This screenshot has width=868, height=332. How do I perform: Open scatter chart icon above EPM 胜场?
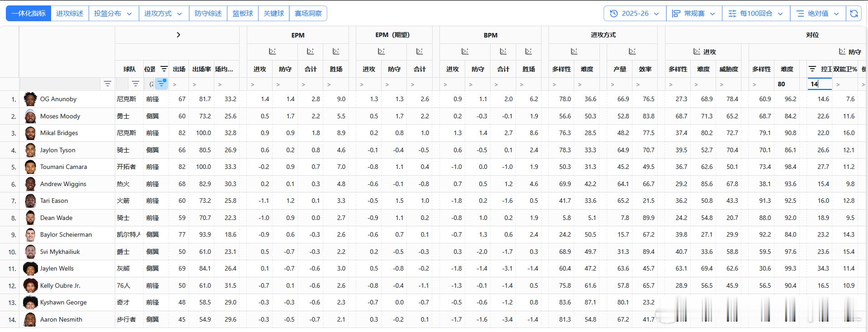[336, 51]
